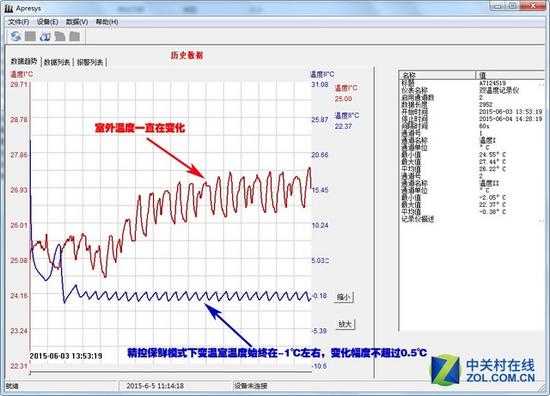Image resolution: width=550 pixels, height=396 pixels.
Task: Open the 文件(F) menu
Action: coord(19,22)
